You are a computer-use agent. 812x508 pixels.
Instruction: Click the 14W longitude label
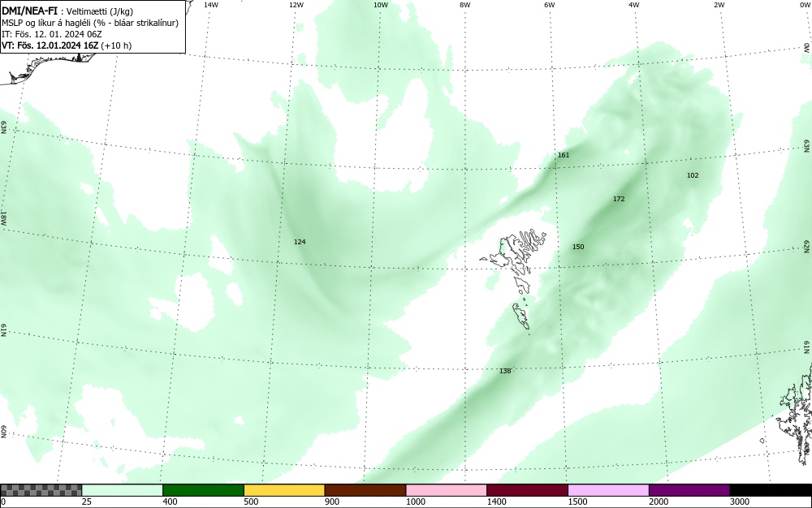211,5
